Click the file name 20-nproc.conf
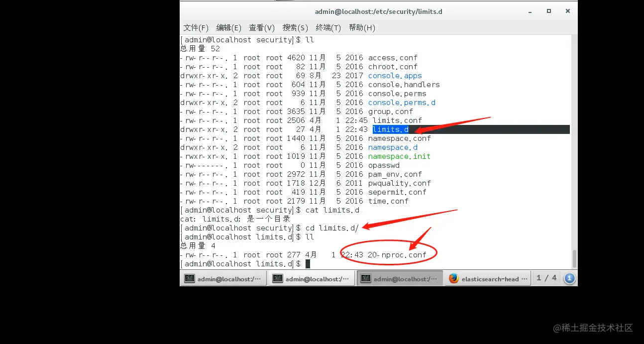Image resolution: width=644 pixels, height=344 pixels. [x=397, y=255]
